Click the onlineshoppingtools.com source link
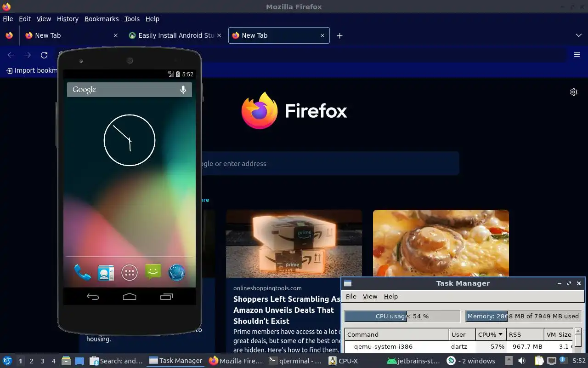Screen dimensions: 588x368 point(267,288)
